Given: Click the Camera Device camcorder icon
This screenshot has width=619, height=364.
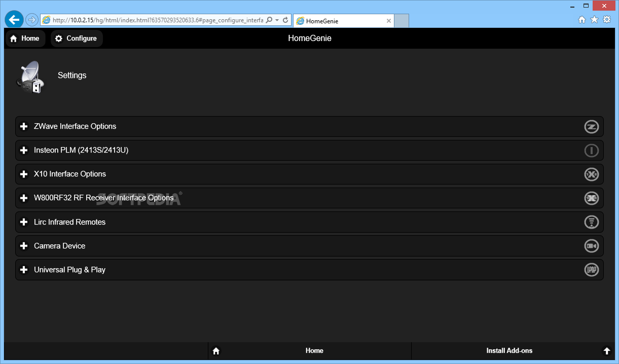Looking at the screenshot, I should point(591,246).
